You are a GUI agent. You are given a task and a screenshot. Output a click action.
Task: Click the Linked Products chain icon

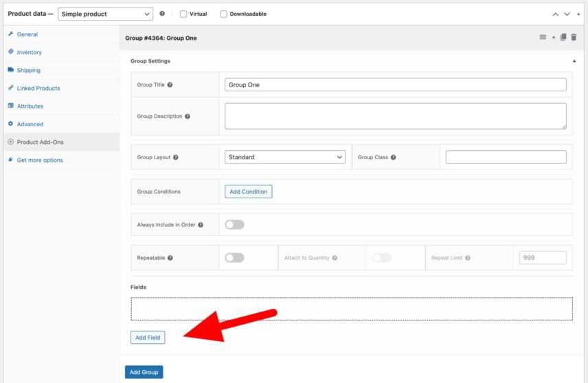pyautogui.click(x=10, y=88)
